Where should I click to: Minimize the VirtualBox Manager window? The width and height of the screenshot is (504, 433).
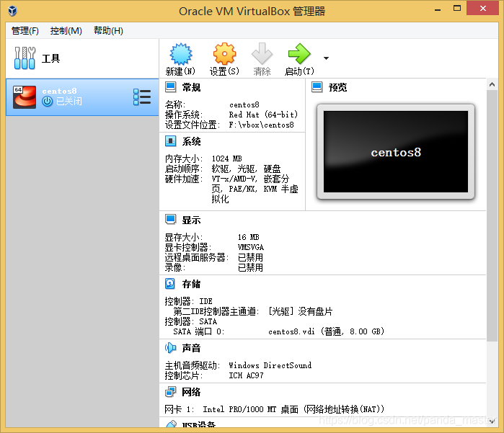tap(438, 9)
